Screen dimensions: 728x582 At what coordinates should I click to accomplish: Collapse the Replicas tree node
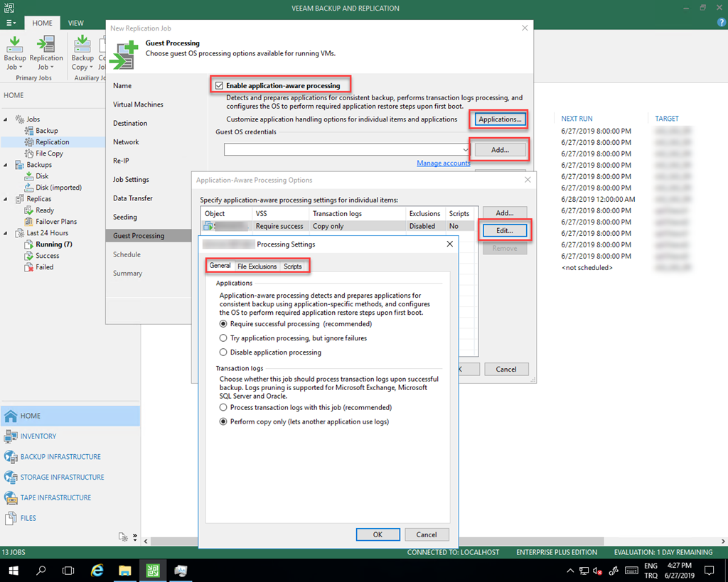point(6,199)
